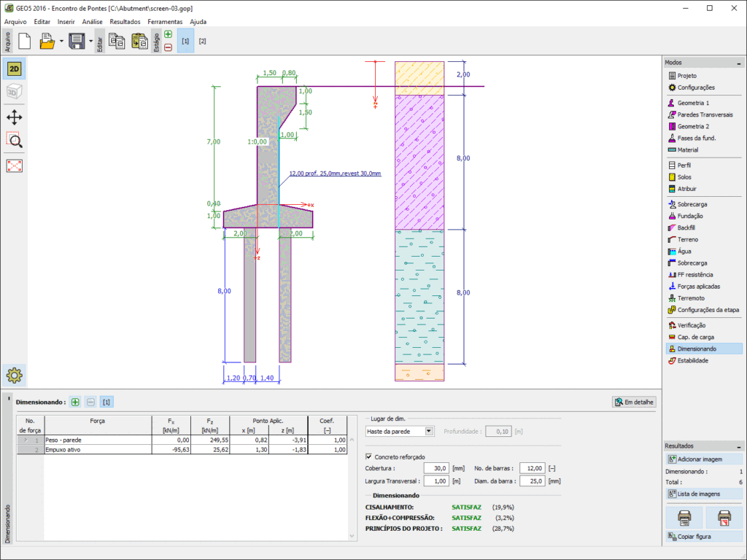Add a new dimensioning with the green plus
The height and width of the screenshot is (560, 747).
click(x=75, y=402)
